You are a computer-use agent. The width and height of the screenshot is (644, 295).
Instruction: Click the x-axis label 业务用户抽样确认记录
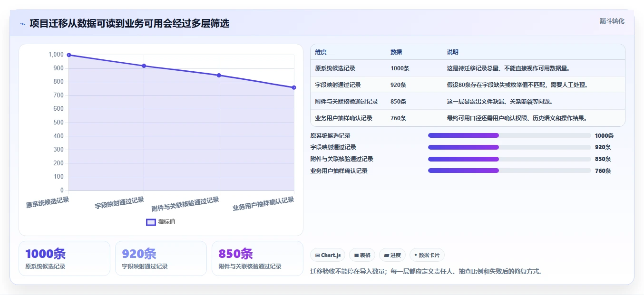263,204
